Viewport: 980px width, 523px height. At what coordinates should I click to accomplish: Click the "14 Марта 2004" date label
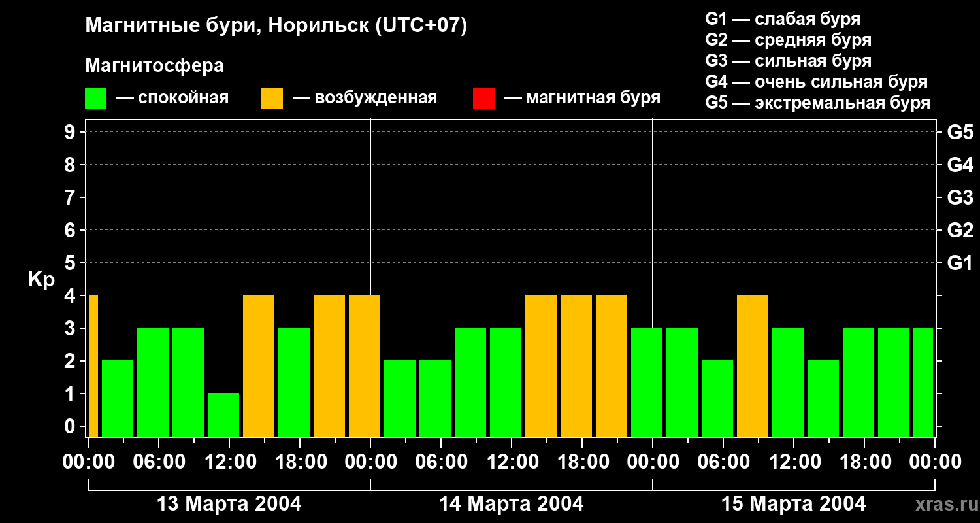pyautogui.click(x=512, y=504)
